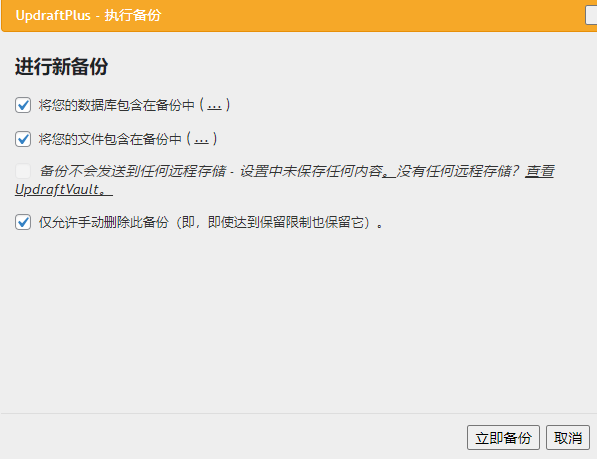
Task: Uncheck the manual-delete-only backup checkbox
Action: pos(23,222)
